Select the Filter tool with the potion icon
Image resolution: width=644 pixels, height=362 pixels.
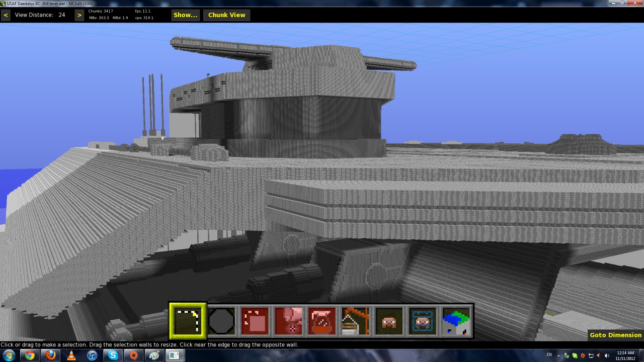click(x=321, y=320)
